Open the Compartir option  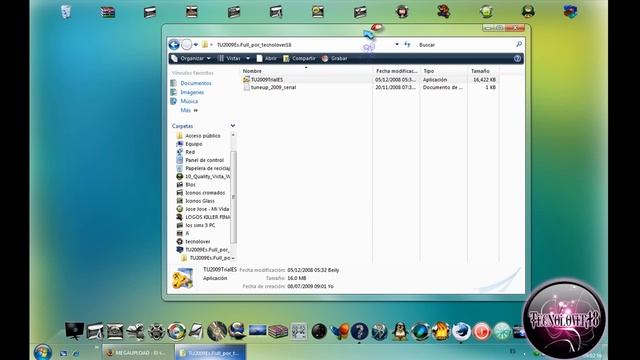coord(299,59)
